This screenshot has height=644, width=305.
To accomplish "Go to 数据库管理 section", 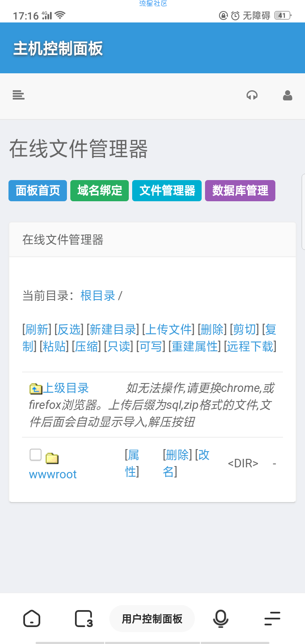I will 240,191.
